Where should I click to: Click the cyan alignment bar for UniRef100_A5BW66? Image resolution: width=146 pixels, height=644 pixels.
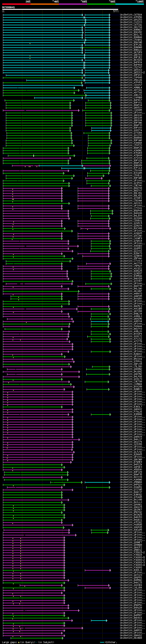(97, 482)
